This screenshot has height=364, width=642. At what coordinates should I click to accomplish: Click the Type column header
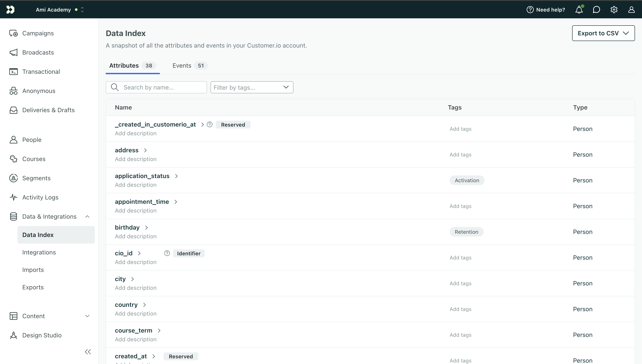tap(580, 108)
